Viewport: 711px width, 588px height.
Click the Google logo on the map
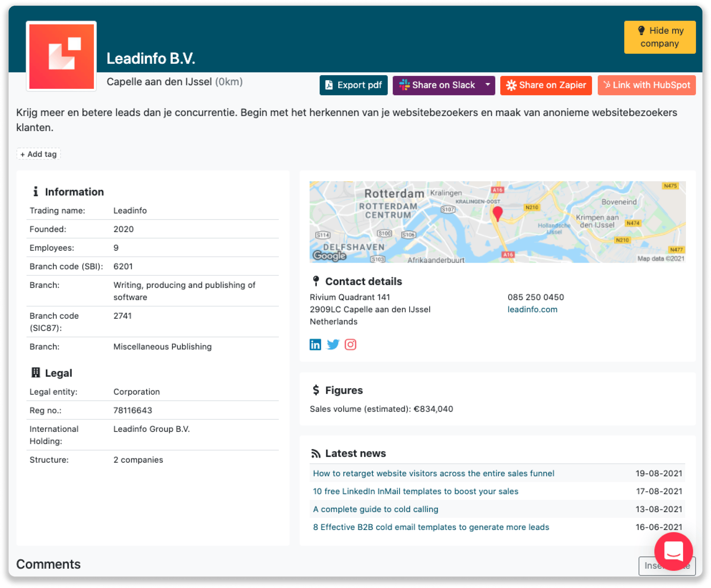coord(329,256)
